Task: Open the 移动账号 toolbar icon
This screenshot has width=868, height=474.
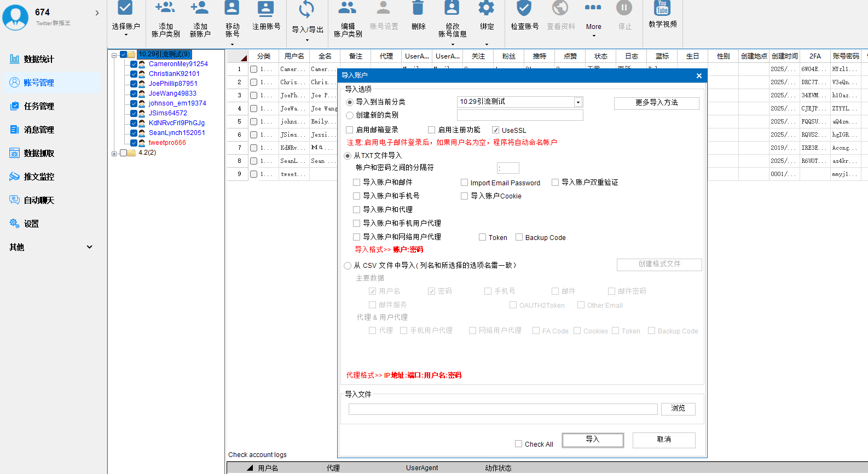Action: click(x=232, y=8)
